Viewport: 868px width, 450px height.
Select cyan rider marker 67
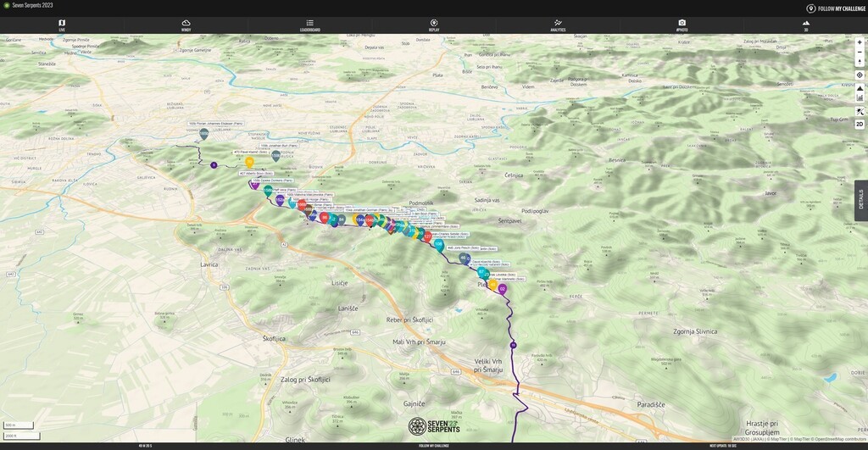coord(482,272)
